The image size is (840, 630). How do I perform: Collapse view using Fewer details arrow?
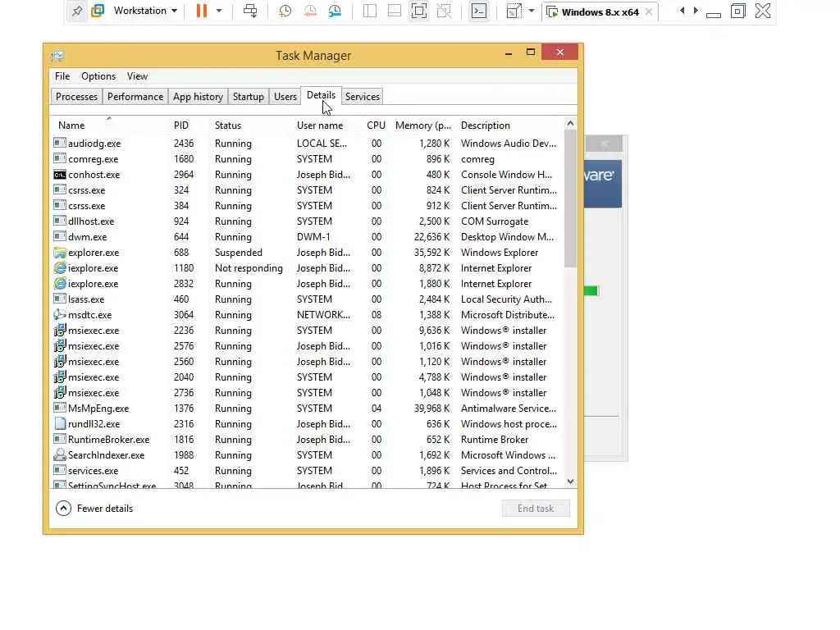[x=63, y=509]
